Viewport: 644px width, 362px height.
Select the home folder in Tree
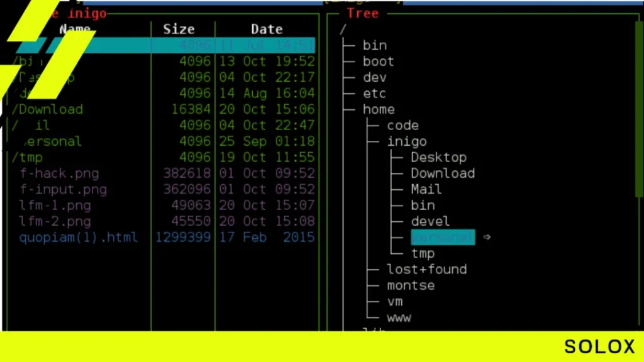coord(378,109)
